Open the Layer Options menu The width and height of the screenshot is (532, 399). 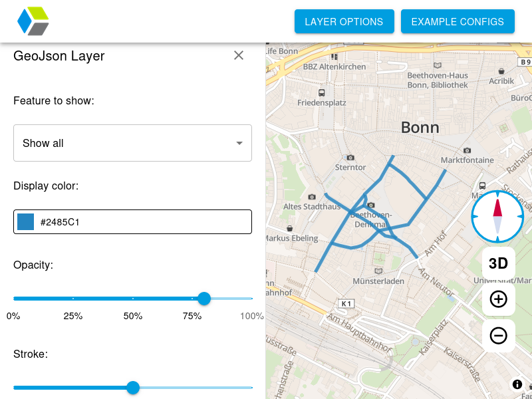[x=344, y=21]
